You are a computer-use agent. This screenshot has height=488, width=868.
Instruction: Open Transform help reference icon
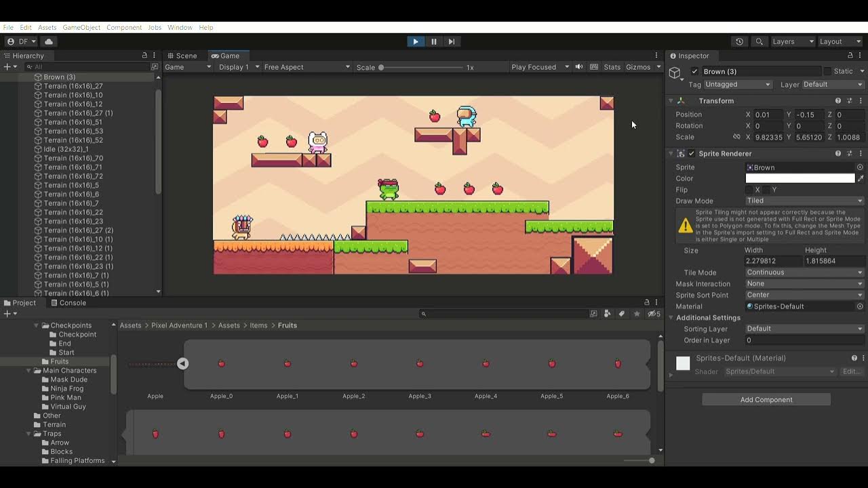point(838,100)
